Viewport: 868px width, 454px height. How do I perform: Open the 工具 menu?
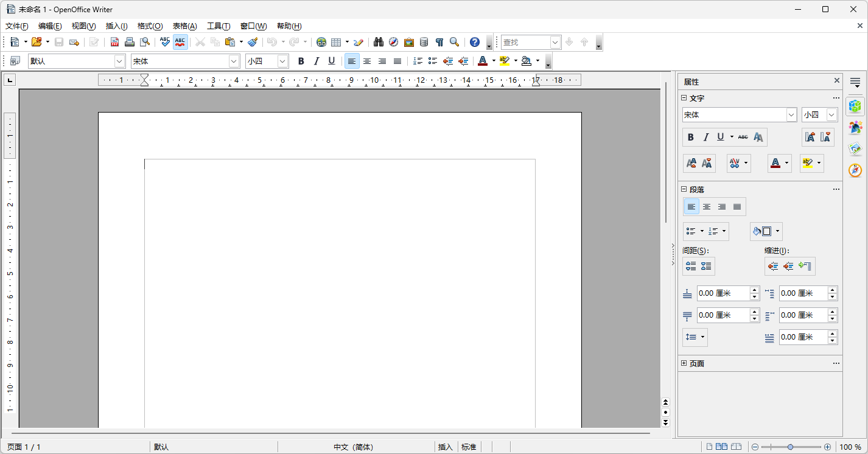point(219,26)
